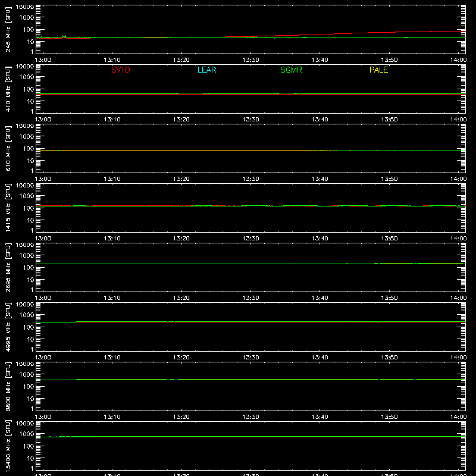The width and height of the screenshot is (476, 476).
Task: Click the 13:10 tick label under 610 MHz plot
Action: click(112, 179)
